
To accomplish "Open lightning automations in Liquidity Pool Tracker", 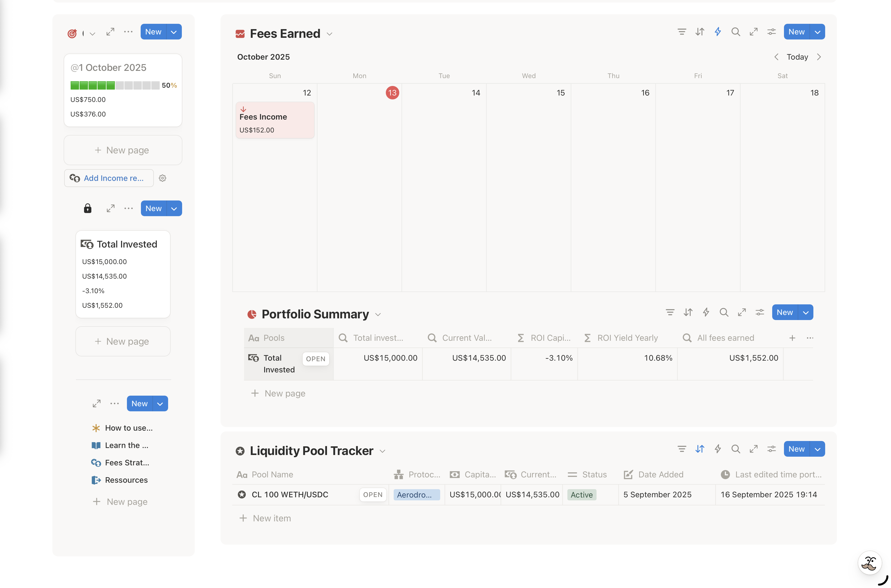I will (718, 449).
